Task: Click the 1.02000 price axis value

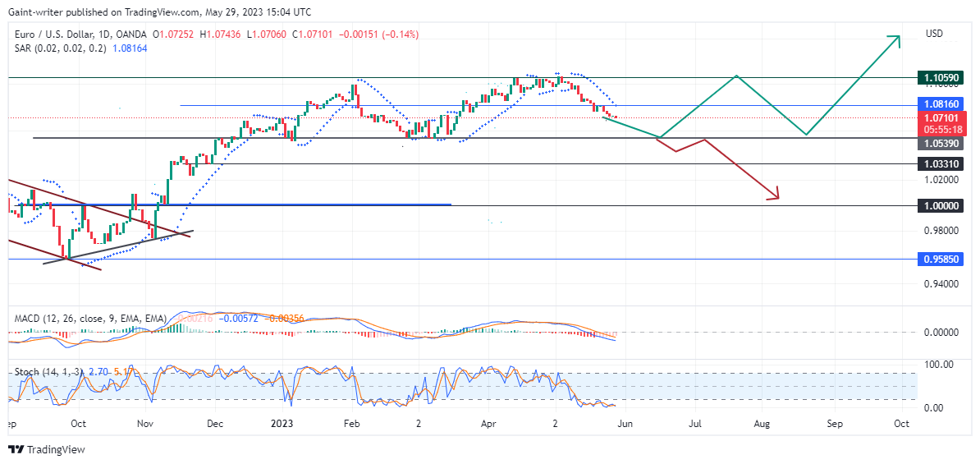Action: click(x=940, y=180)
